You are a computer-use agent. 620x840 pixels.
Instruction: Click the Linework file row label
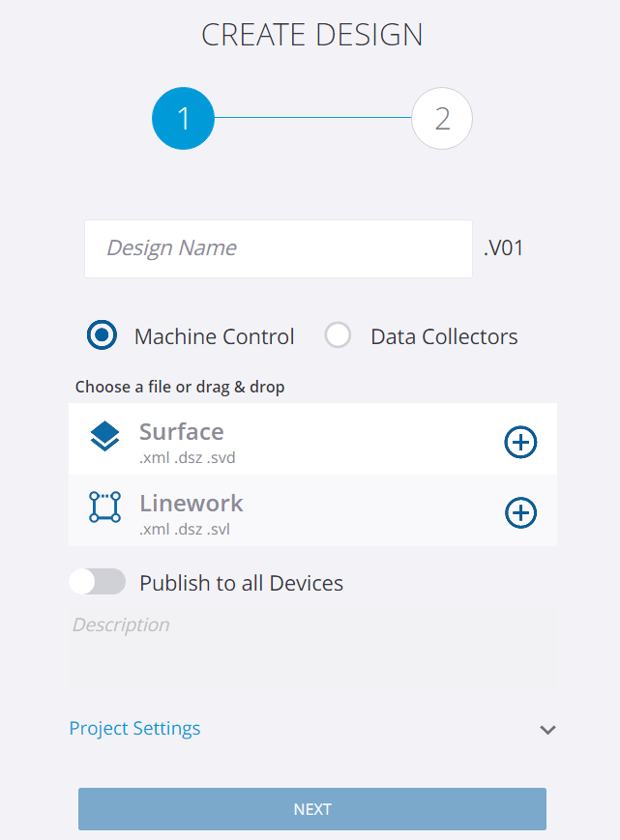point(192,503)
